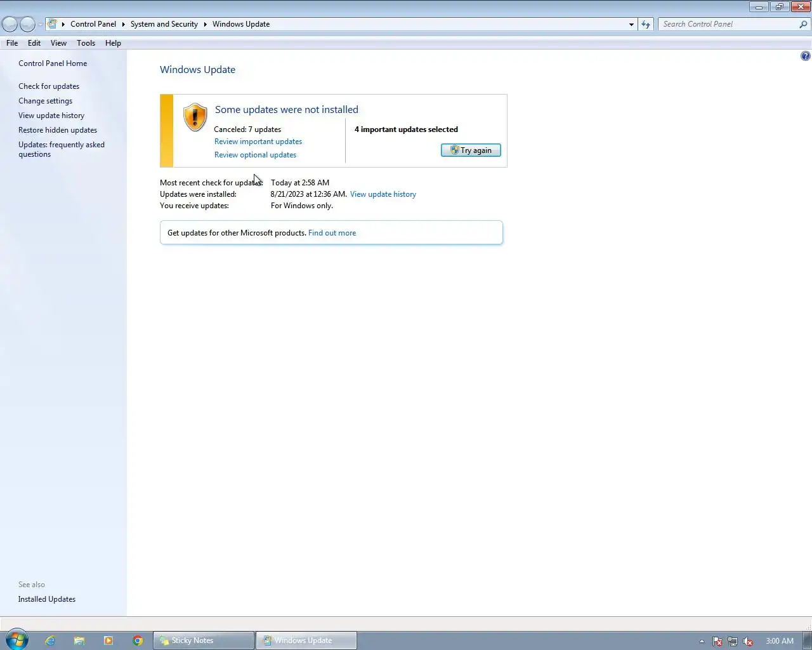Go to Control Panel Home
Screen dimensions: 812x650
point(53,63)
